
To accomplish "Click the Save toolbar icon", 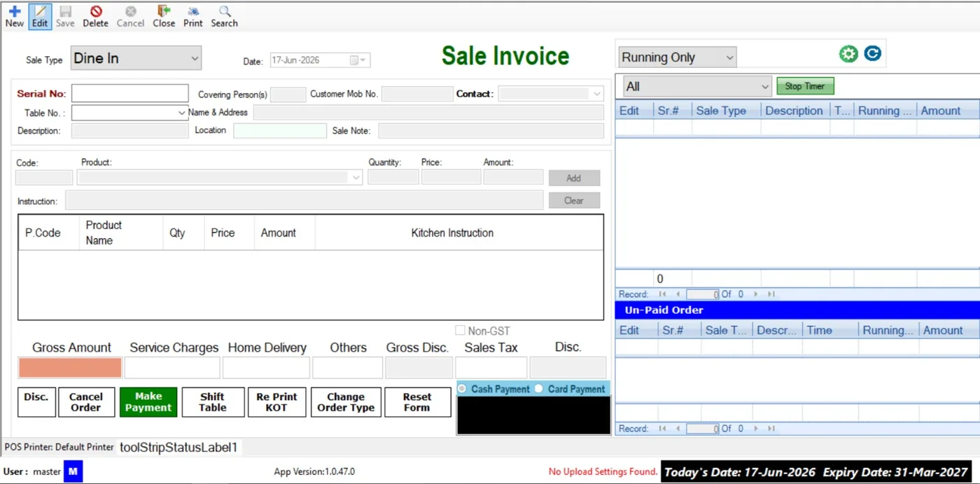I will (x=65, y=16).
